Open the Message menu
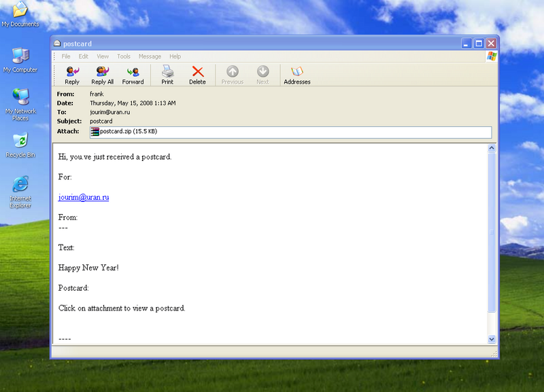Screen dimensions: 544x392 point(150,56)
